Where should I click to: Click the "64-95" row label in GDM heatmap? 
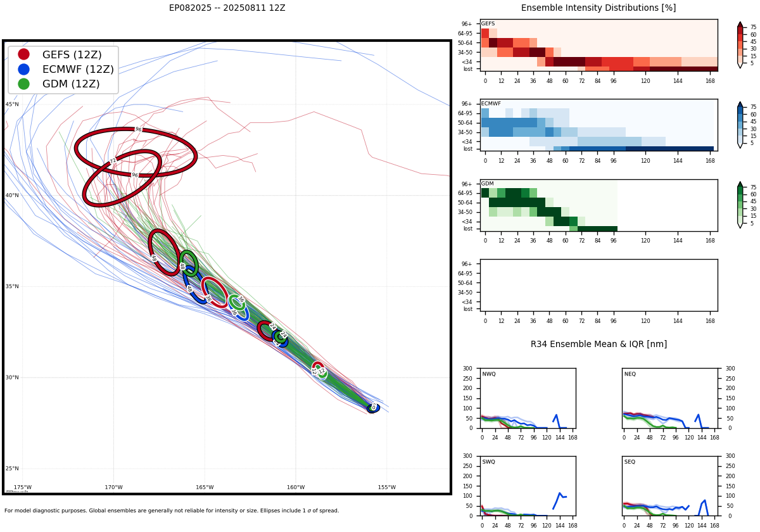[x=465, y=193]
